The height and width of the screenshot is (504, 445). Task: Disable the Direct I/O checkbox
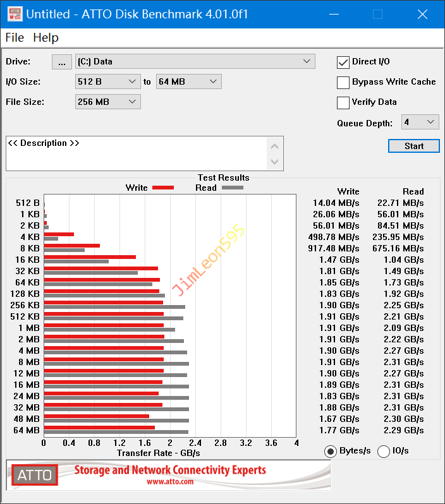coord(343,62)
